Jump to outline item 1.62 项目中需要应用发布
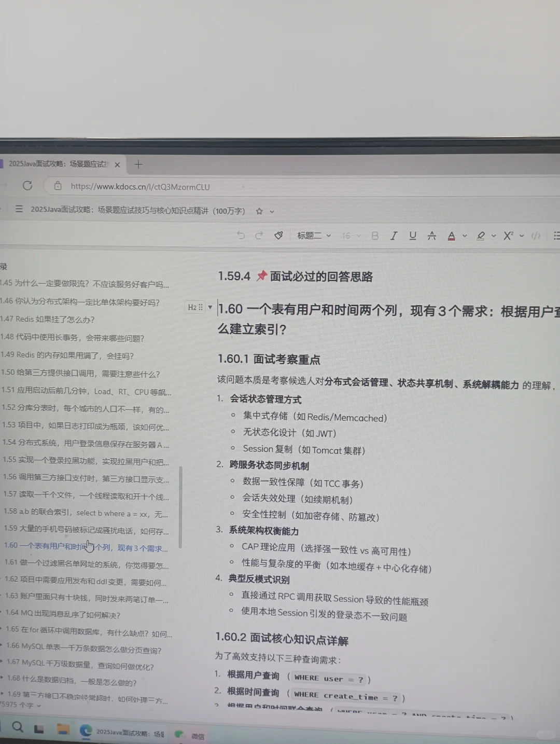This screenshot has height=744, width=560. (86, 581)
